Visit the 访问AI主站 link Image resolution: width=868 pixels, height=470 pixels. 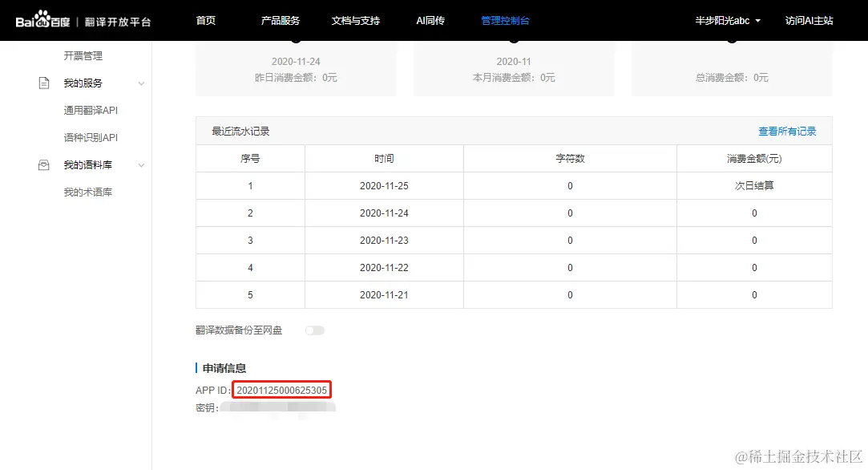click(809, 21)
